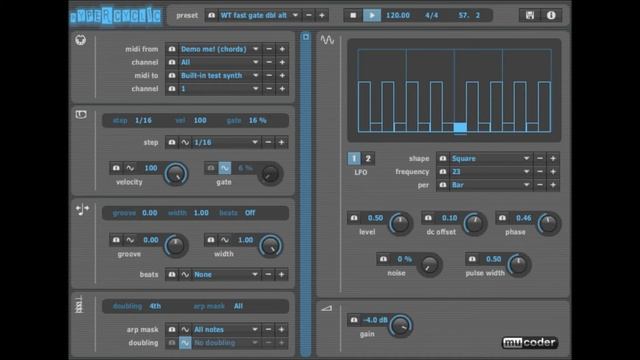
Task: Click the MIDI learn icon for midi to
Action: (x=172, y=76)
